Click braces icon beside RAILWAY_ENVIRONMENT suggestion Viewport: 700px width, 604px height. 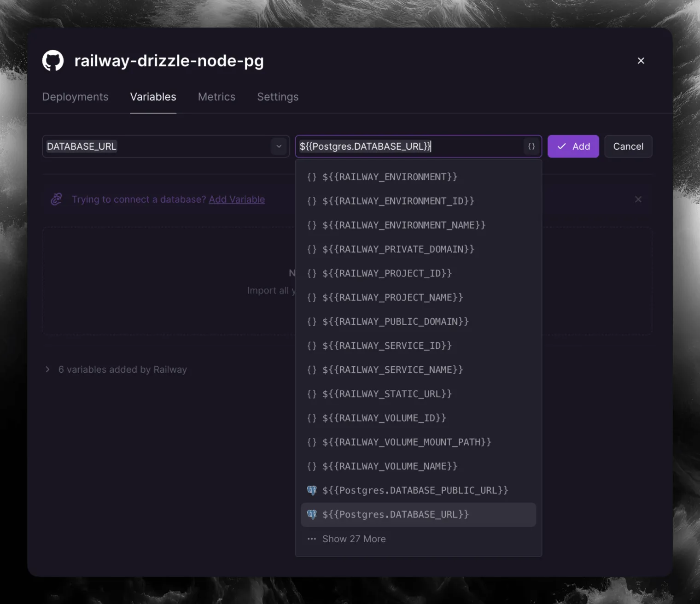coord(312,177)
